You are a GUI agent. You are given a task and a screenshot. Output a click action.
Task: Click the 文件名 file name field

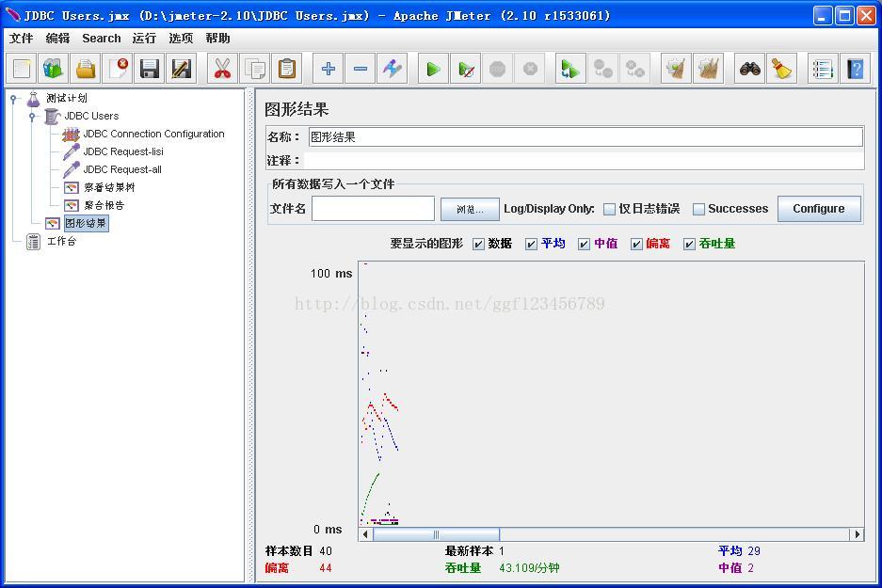pyautogui.click(x=373, y=209)
